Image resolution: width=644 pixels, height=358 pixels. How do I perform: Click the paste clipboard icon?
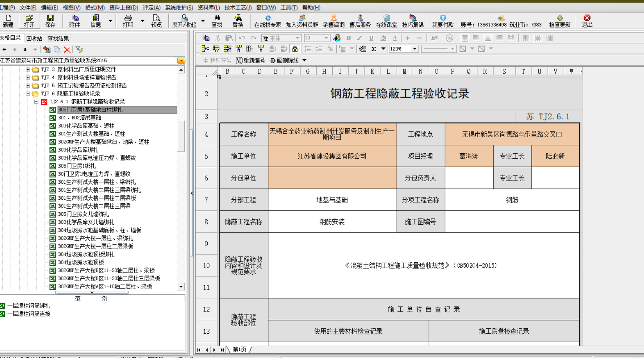point(229,38)
